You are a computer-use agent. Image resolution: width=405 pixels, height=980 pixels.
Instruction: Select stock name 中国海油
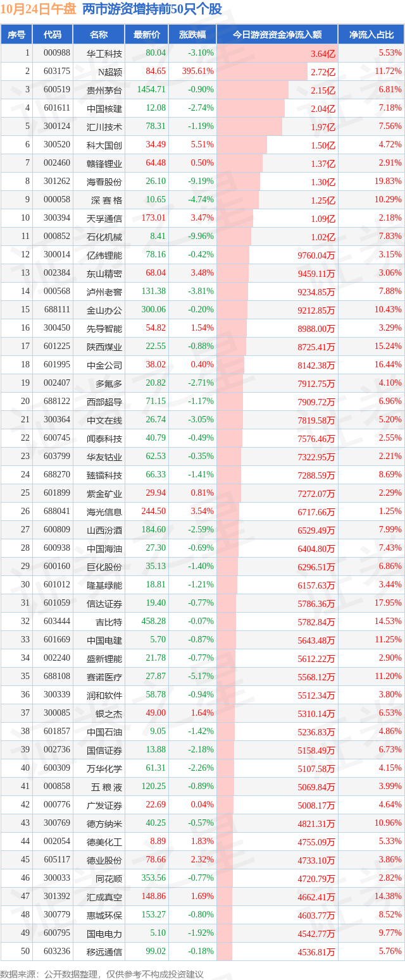tap(104, 548)
